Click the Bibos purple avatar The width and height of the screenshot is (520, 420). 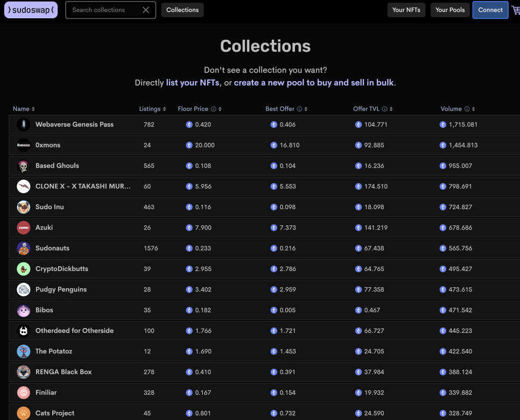click(x=24, y=310)
